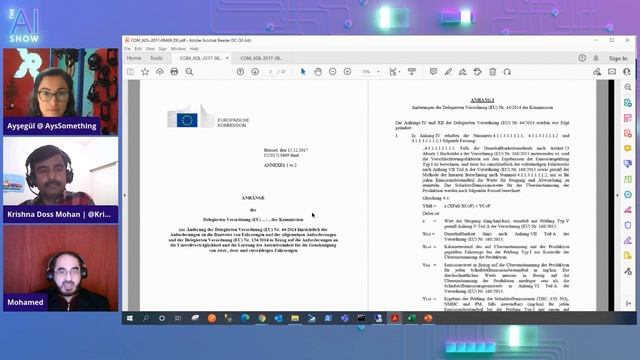Click the expand pane icon at bottom right
640x360 pixels.
point(628,303)
